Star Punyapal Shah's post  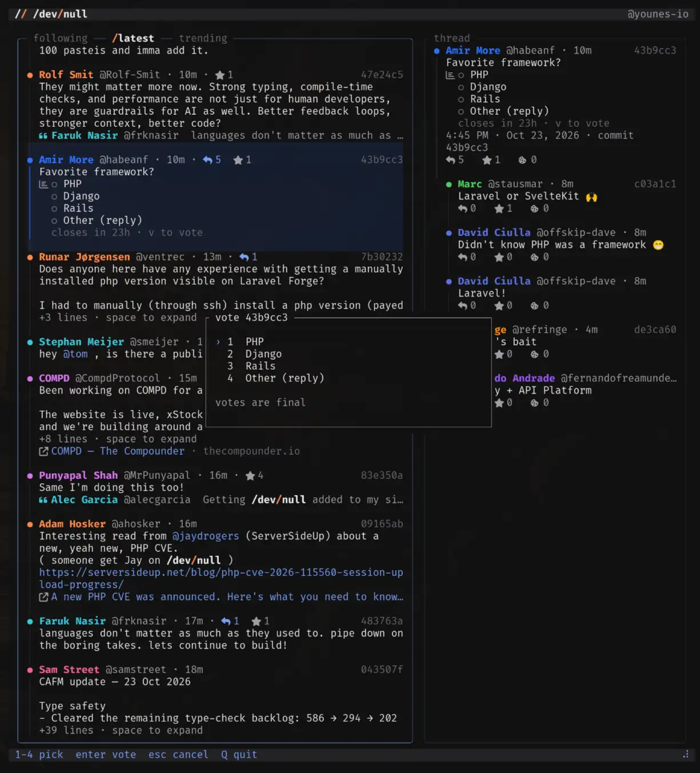tap(250, 475)
